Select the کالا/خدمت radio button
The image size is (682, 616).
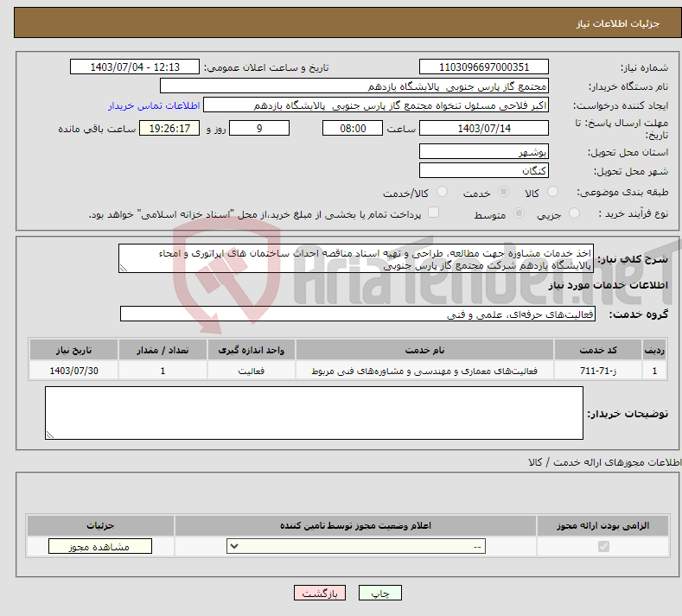tap(442, 192)
